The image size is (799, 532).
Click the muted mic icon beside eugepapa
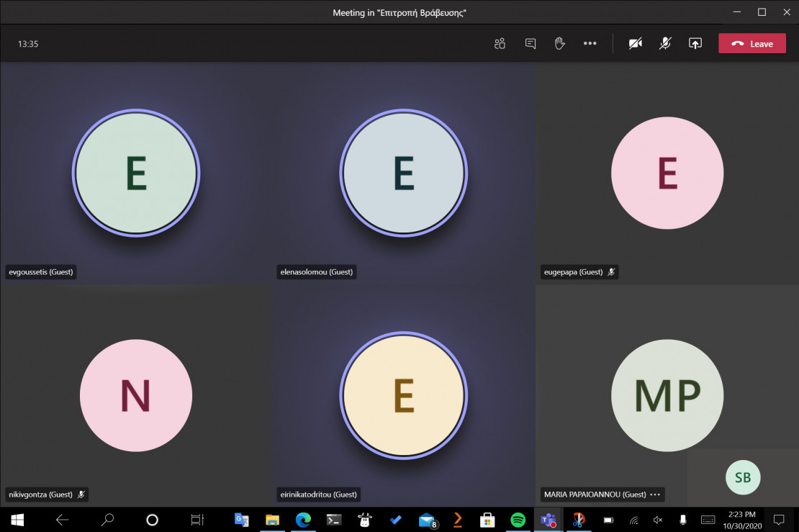[611, 272]
